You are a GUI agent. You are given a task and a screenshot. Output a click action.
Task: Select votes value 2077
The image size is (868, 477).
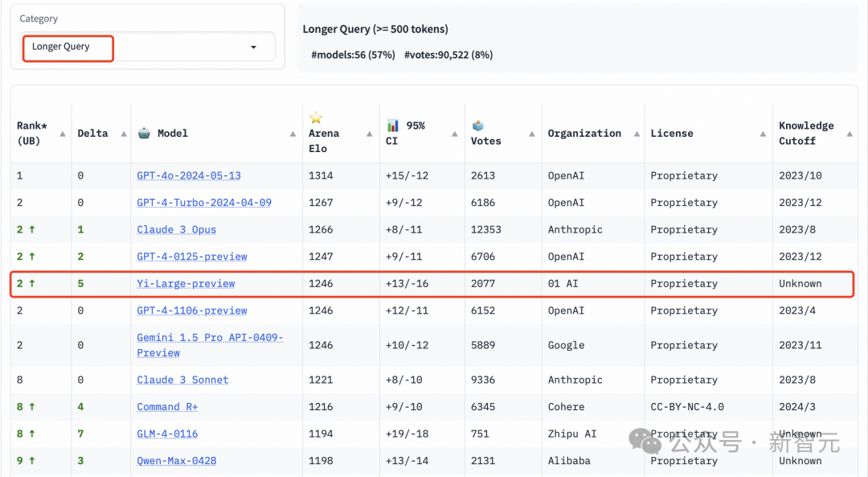(x=483, y=284)
